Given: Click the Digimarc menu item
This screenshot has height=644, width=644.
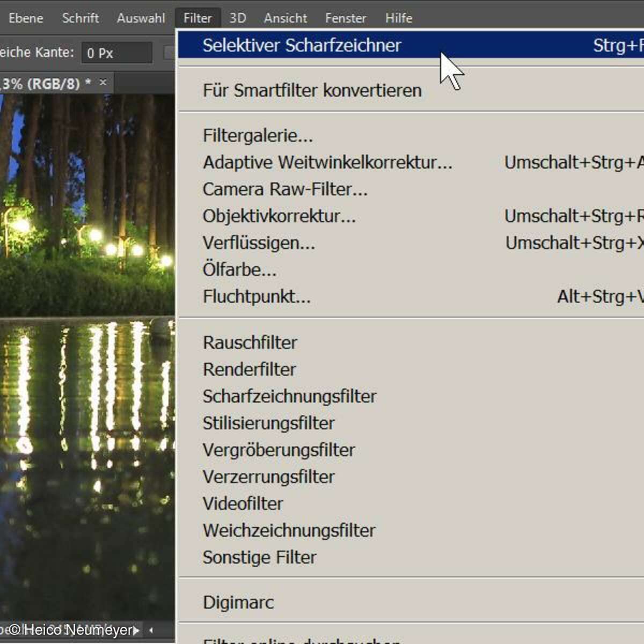Looking at the screenshot, I should 238,603.
